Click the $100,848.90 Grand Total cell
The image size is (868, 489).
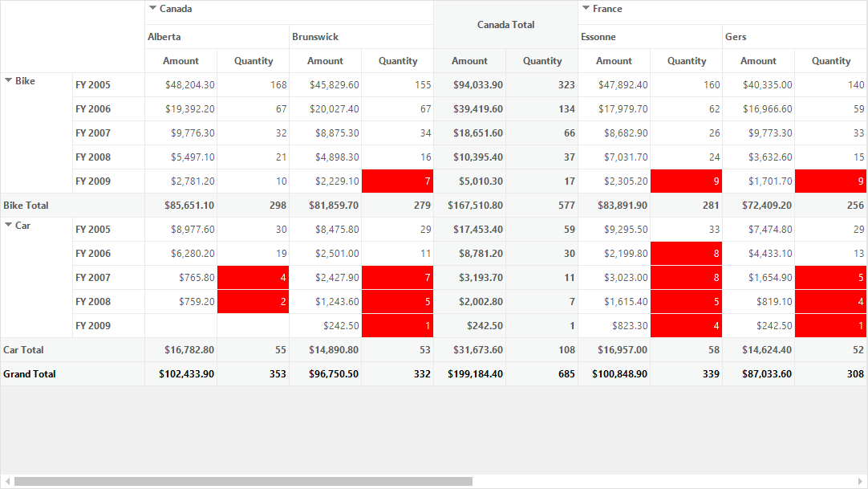point(614,374)
